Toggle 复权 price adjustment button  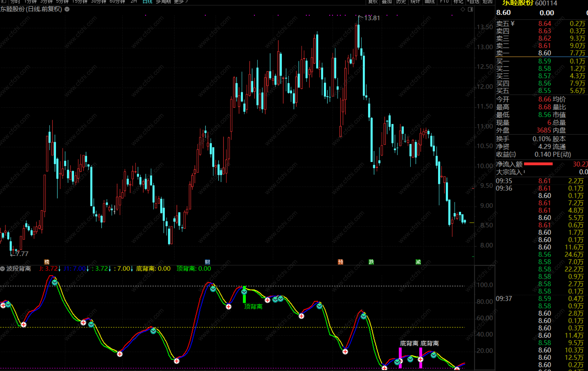click(x=373, y=1)
